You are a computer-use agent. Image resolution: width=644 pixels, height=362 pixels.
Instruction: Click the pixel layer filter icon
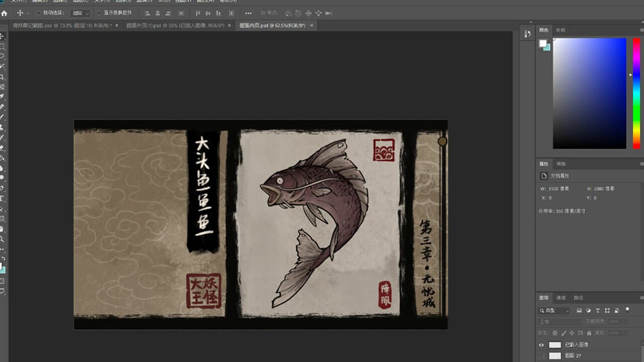click(579, 311)
